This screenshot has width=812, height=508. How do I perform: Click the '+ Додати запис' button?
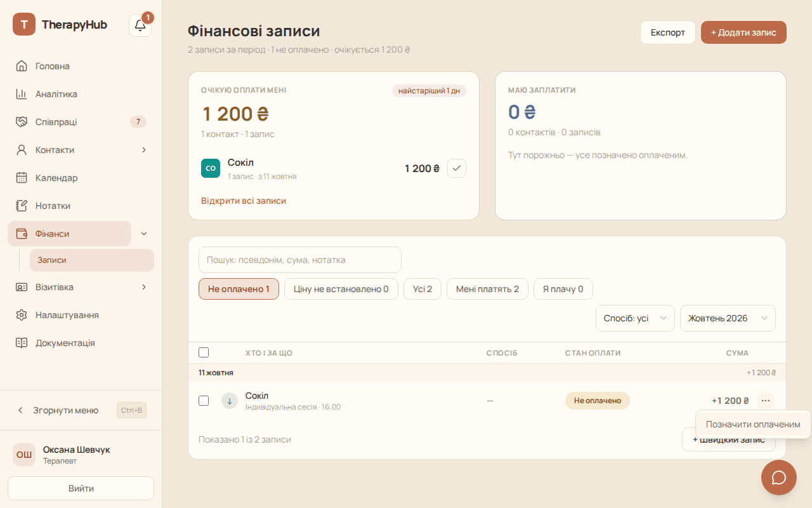pyautogui.click(x=743, y=32)
